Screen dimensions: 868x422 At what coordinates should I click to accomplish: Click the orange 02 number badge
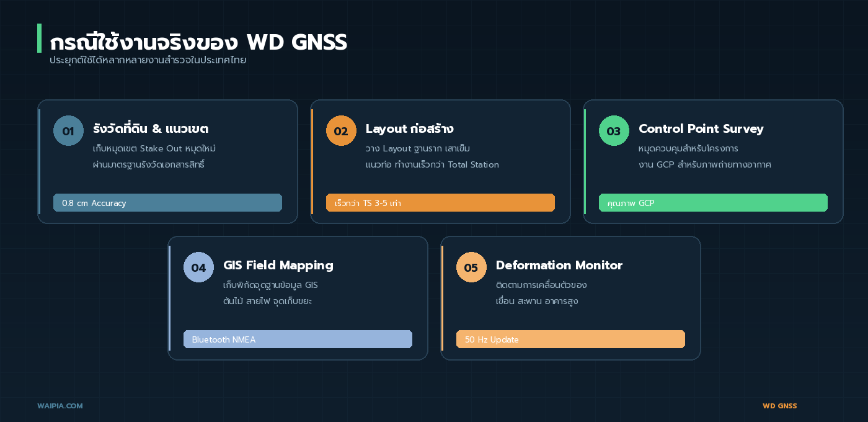coord(341,130)
